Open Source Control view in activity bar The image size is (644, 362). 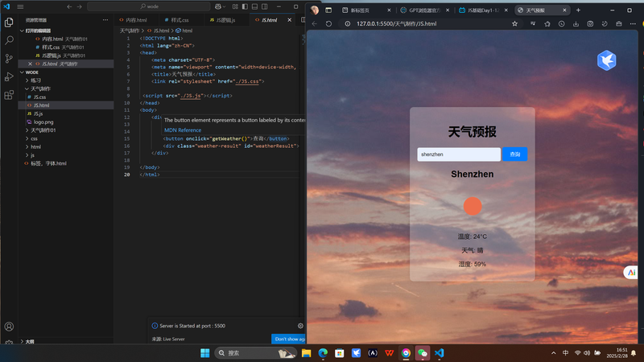(x=9, y=58)
